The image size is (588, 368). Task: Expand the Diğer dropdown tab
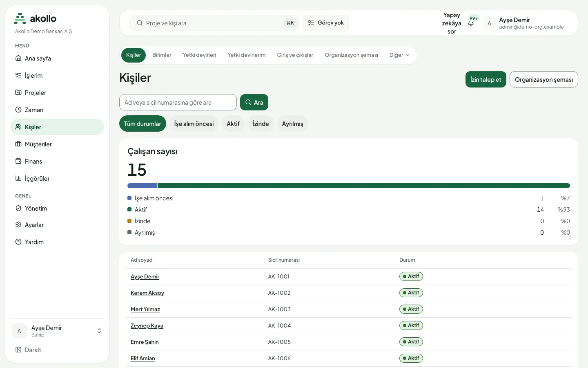tap(399, 55)
